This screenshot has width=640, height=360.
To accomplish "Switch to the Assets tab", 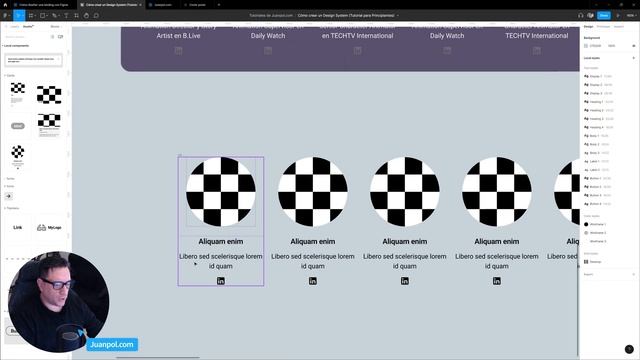I will [28, 27].
